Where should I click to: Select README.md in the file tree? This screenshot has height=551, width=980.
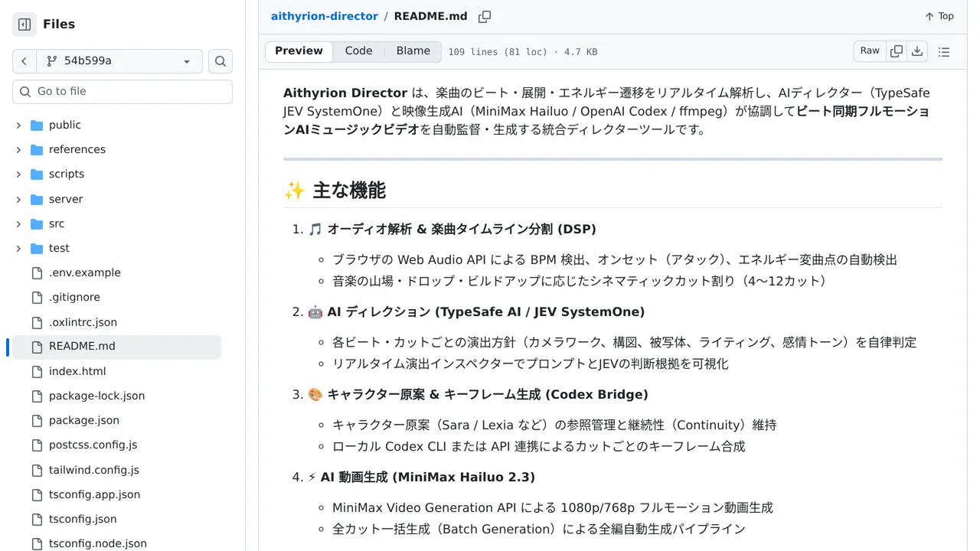[116, 347]
